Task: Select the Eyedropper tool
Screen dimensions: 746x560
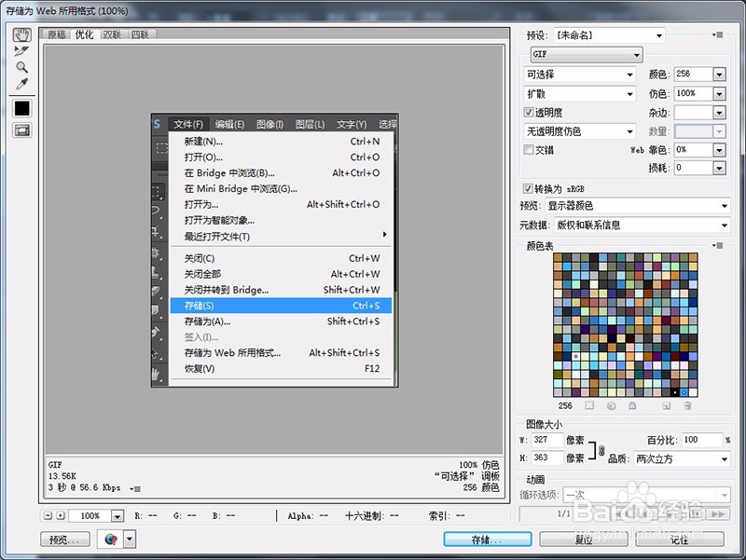Action: 21,83
